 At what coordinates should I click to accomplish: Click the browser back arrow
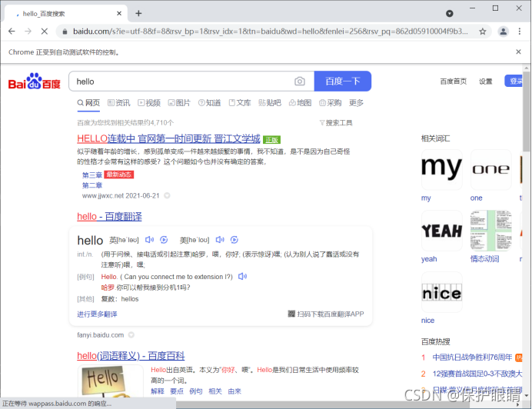pos(12,32)
